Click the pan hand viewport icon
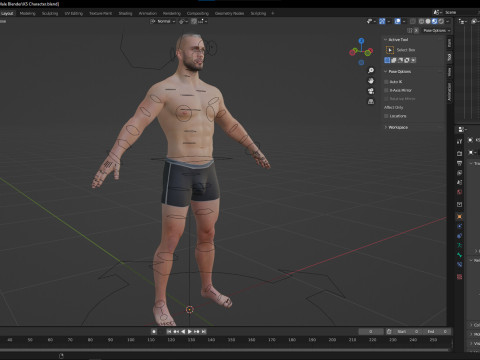 point(371,81)
